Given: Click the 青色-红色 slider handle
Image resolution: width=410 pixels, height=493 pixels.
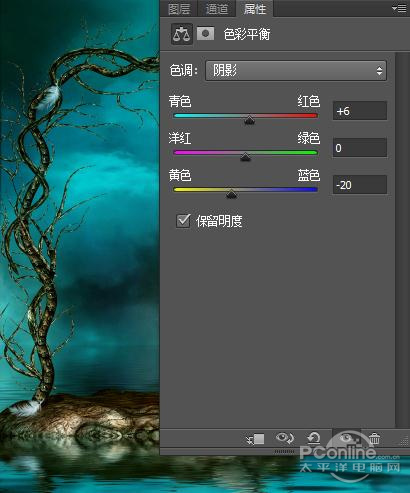Looking at the screenshot, I should (x=249, y=120).
